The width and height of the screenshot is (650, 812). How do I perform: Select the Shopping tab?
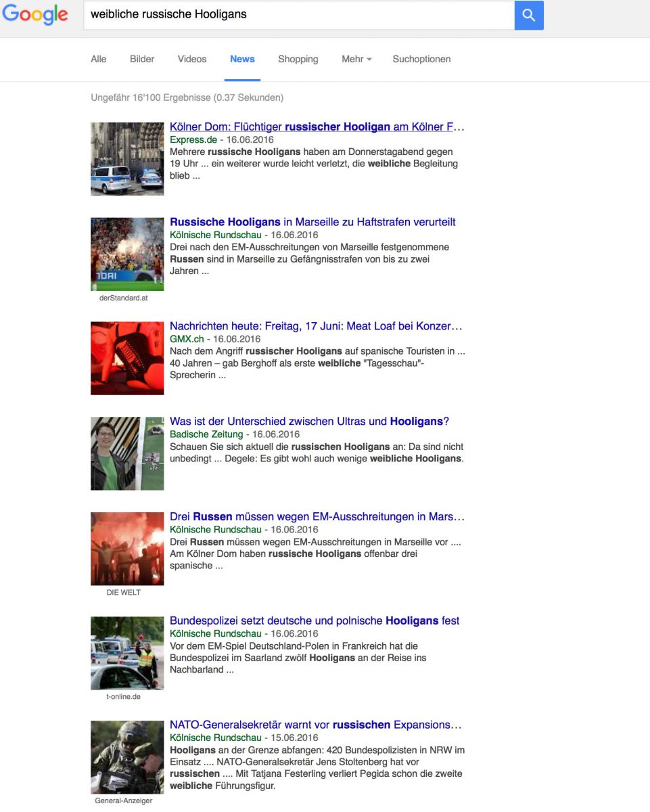click(x=298, y=59)
